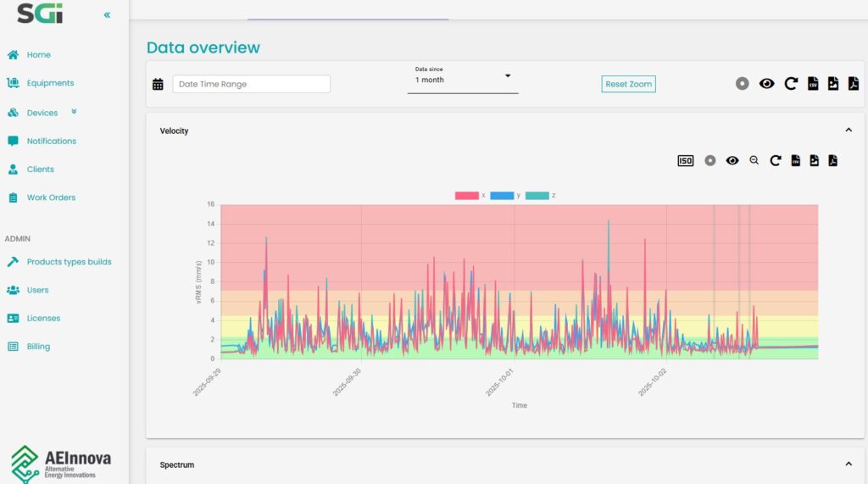Open the Data since dropdown

(462, 80)
